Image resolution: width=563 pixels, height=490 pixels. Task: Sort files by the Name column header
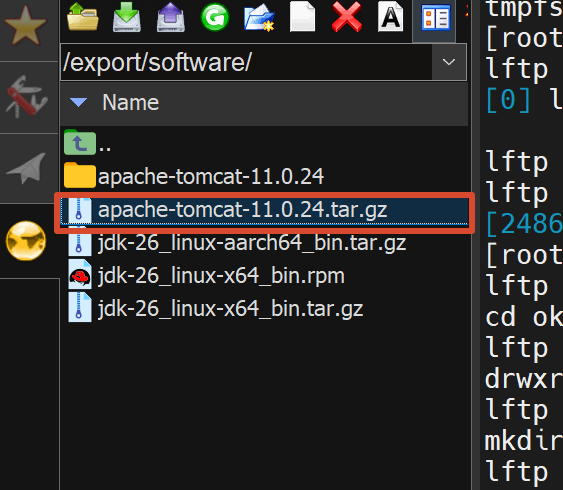[x=130, y=103]
